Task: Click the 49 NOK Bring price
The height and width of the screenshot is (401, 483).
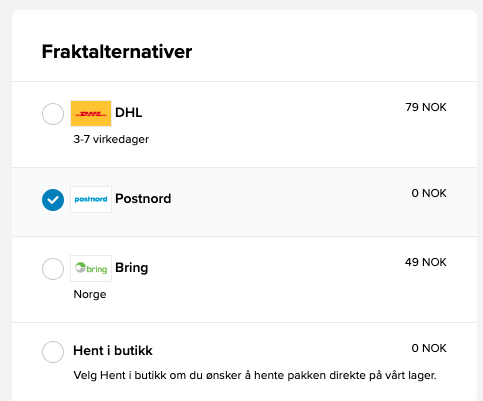Action: point(426,262)
